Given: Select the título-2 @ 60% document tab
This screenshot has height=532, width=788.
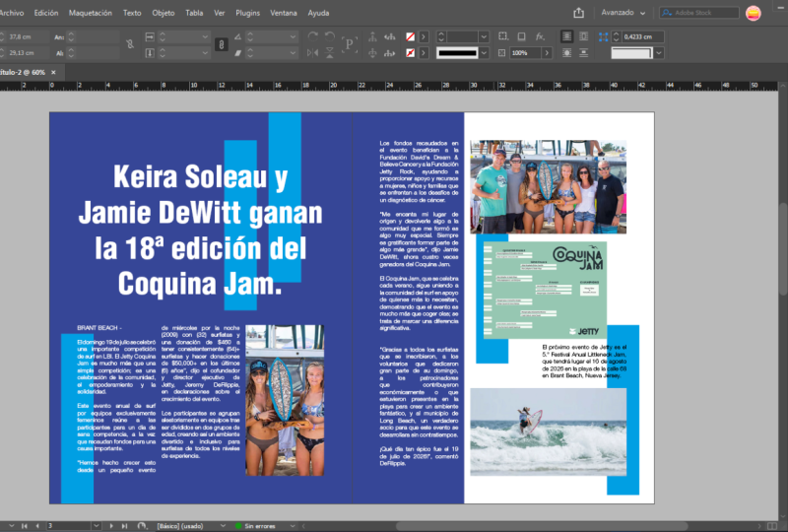Looking at the screenshot, I should pos(23,72).
